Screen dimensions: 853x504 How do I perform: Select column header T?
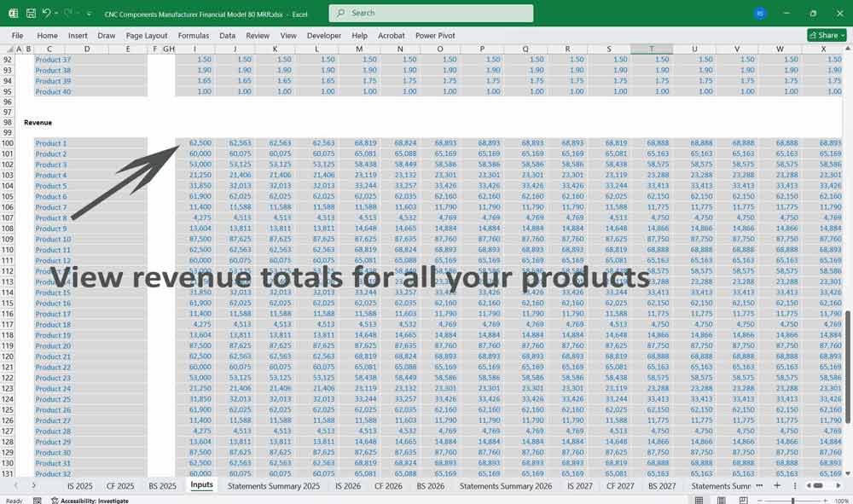tap(652, 49)
